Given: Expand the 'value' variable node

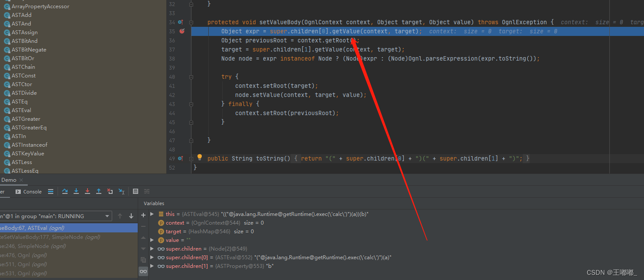Looking at the screenshot, I should pos(152,240).
